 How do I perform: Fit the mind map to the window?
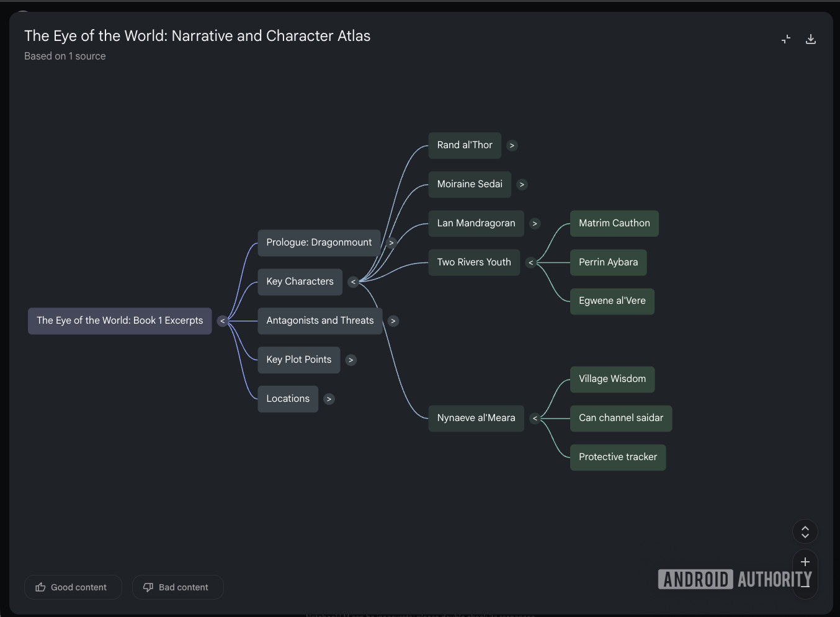[x=785, y=38]
